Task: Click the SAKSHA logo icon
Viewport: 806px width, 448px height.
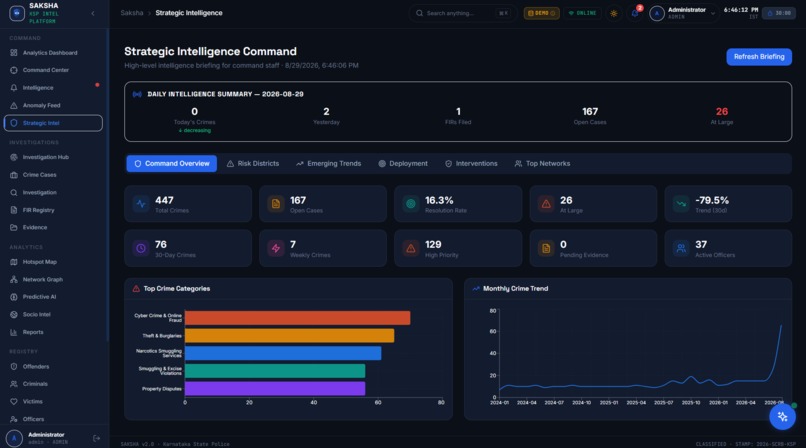Action: pyautogui.click(x=17, y=13)
